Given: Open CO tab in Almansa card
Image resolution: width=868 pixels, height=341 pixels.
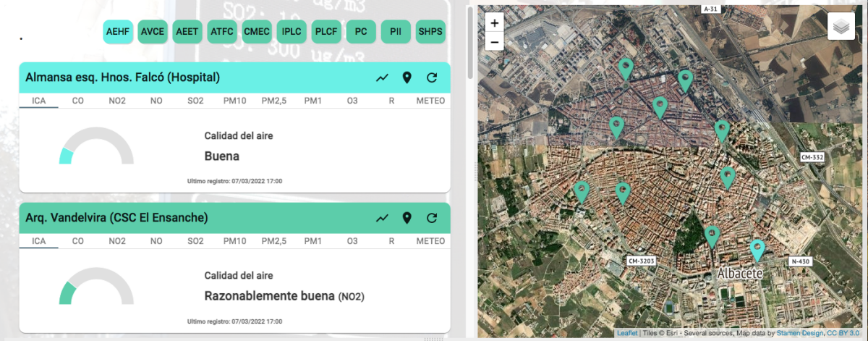Looking at the screenshot, I should (78, 100).
